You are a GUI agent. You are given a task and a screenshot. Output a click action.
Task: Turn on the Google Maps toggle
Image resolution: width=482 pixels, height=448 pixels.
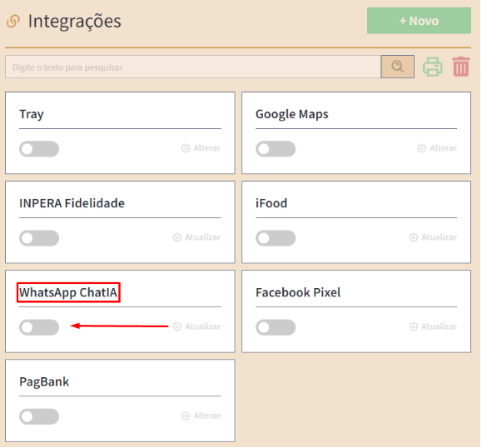pyautogui.click(x=276, y=149)
